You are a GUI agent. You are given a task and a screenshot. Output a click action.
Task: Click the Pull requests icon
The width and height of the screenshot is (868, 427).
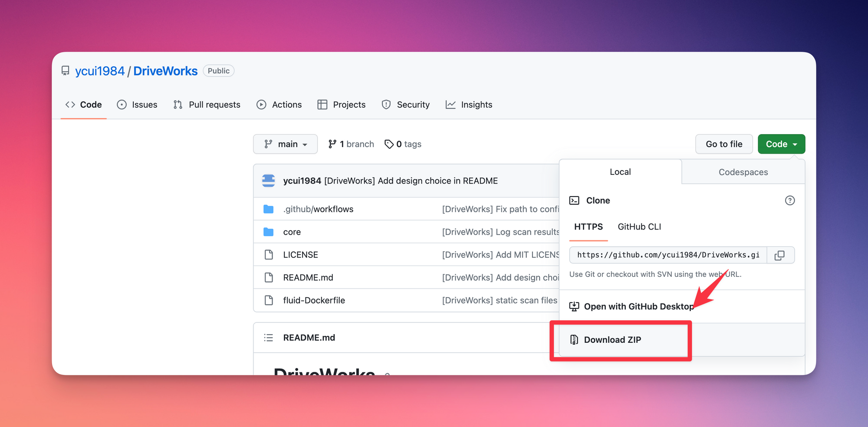pyautogui.click(x=178, y=105)
